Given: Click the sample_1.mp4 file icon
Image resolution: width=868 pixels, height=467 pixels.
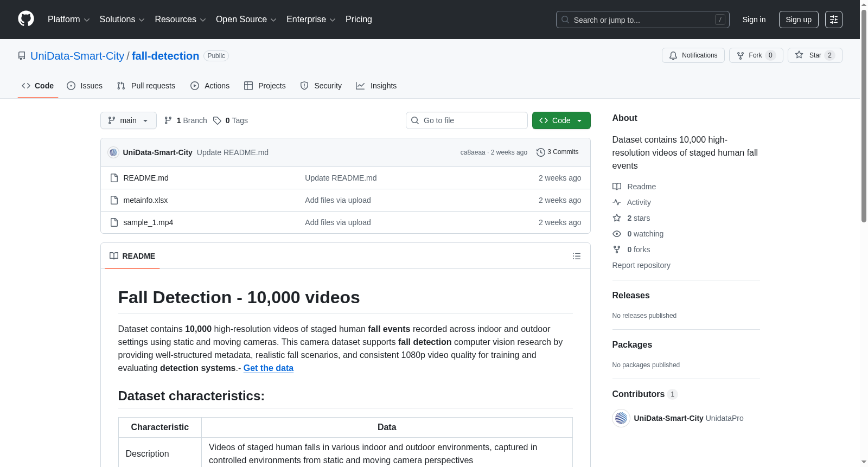Looking at the screenshot, I should coord(114,222).
